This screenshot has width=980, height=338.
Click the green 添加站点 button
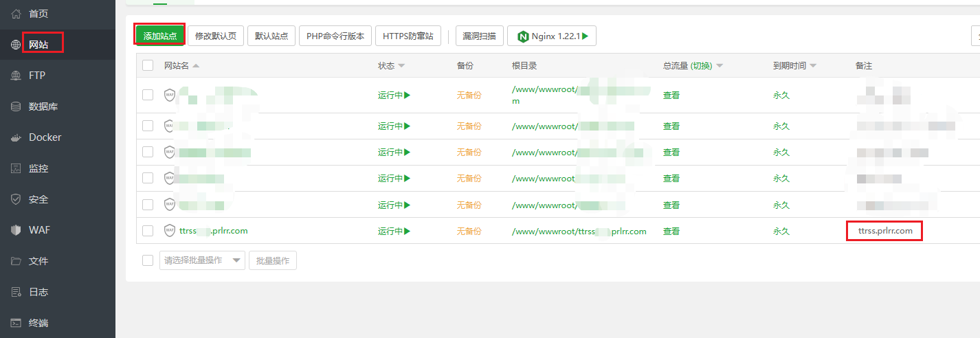coord(159,36)
